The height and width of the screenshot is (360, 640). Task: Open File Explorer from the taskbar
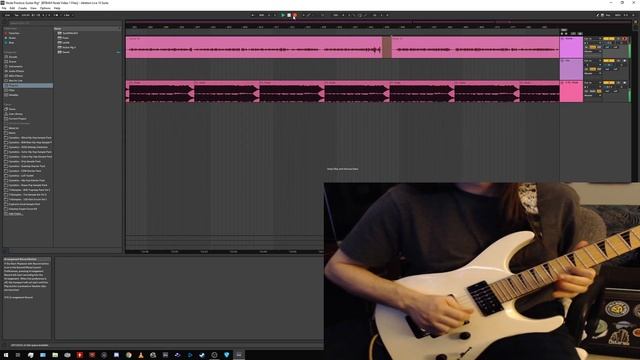click(x=55, y=355)
